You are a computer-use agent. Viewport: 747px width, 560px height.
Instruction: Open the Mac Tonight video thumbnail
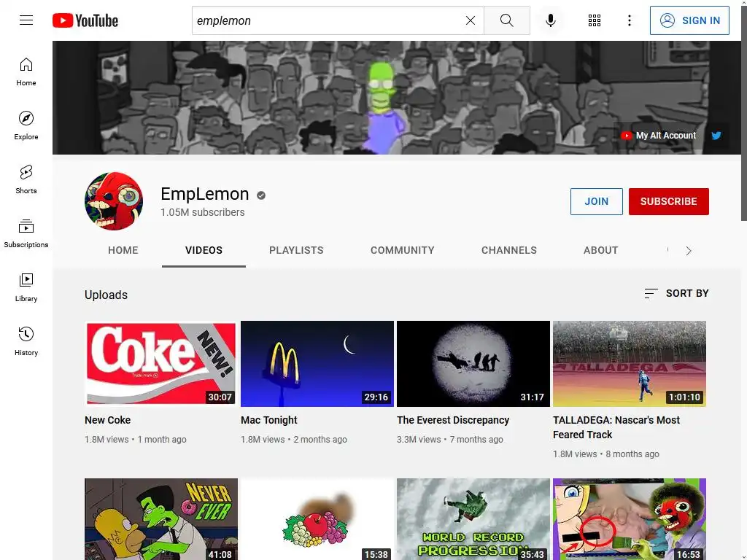point(317,364)
